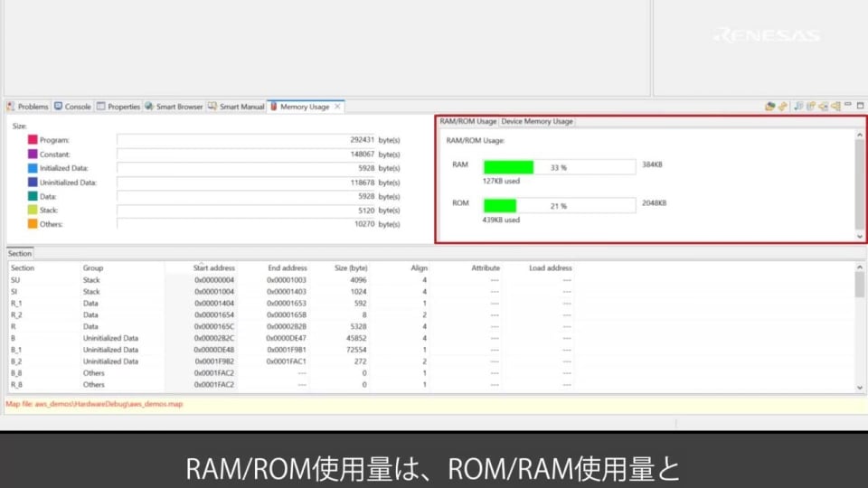Click the green RAM usage bar
This screenshot has width=868, height=488.
tap(508, 167)
